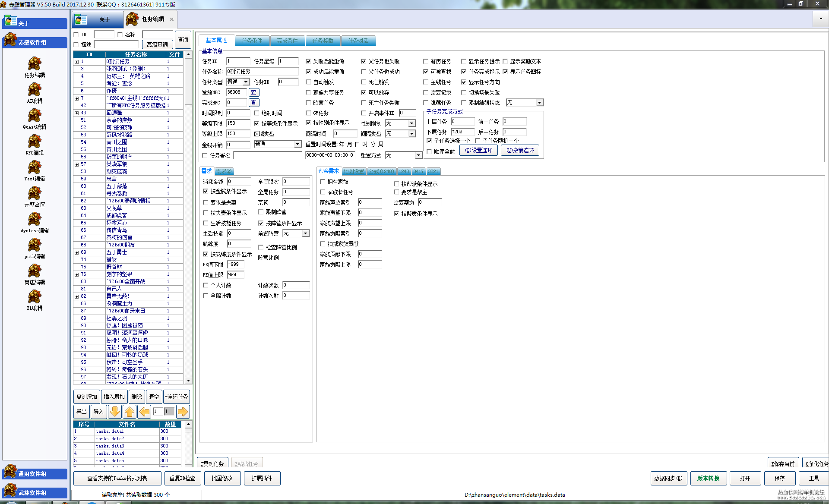Switch to the 关于 top tab
Viewport: 829px width, 504px height.
tap(98, 19)
